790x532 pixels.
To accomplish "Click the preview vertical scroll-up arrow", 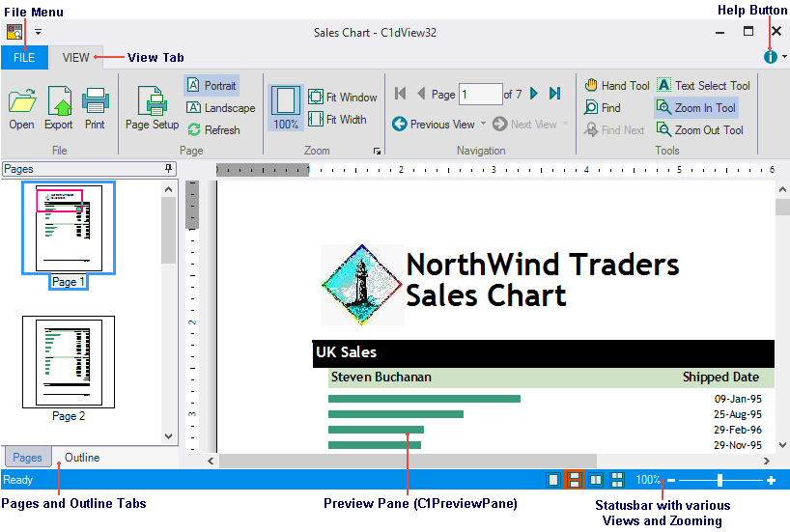I will click(782, 190).
